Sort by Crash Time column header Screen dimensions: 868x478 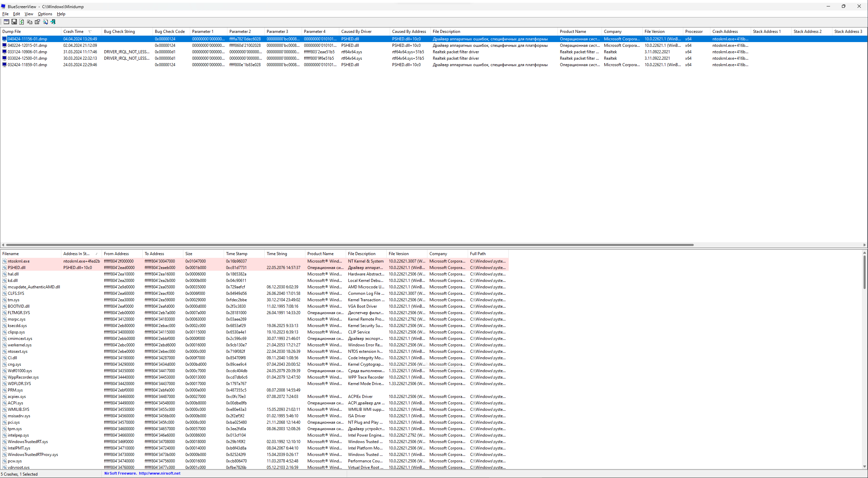pos(81,32)
